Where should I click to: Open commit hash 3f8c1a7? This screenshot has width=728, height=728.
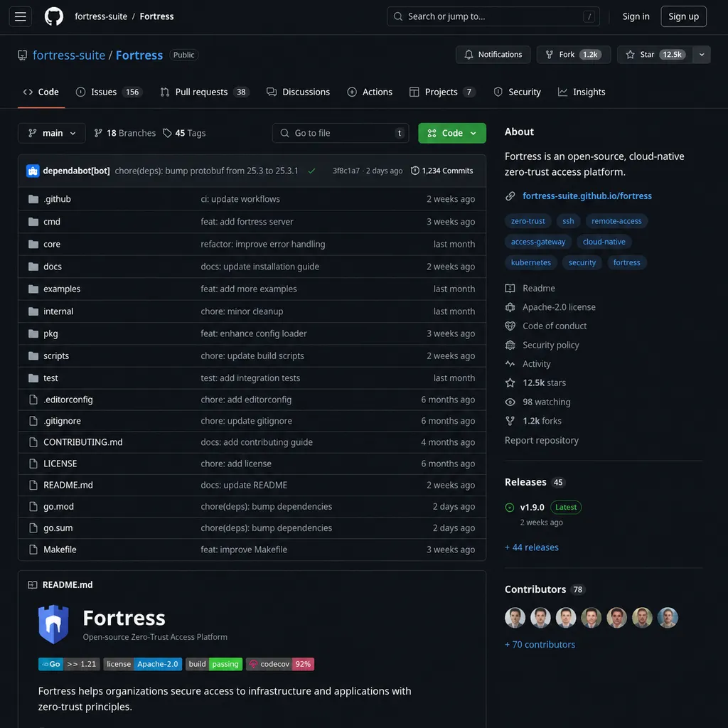pyautogui.click(x=346, y=171)
